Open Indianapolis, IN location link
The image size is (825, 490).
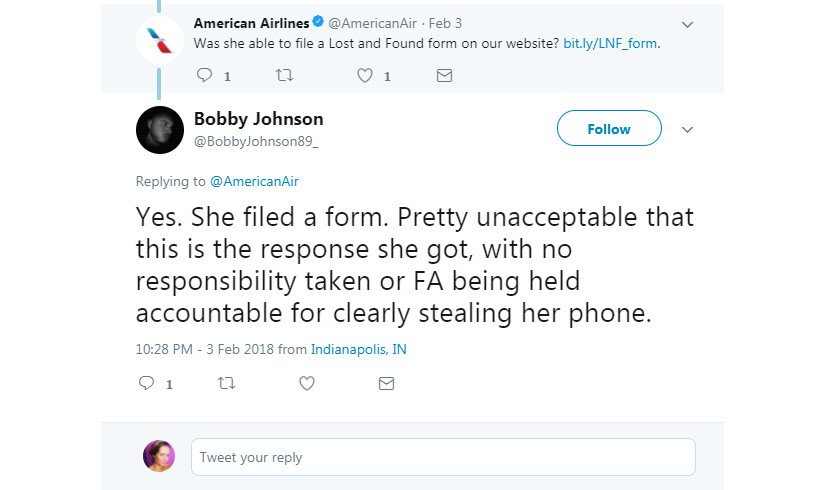point(359,349)
